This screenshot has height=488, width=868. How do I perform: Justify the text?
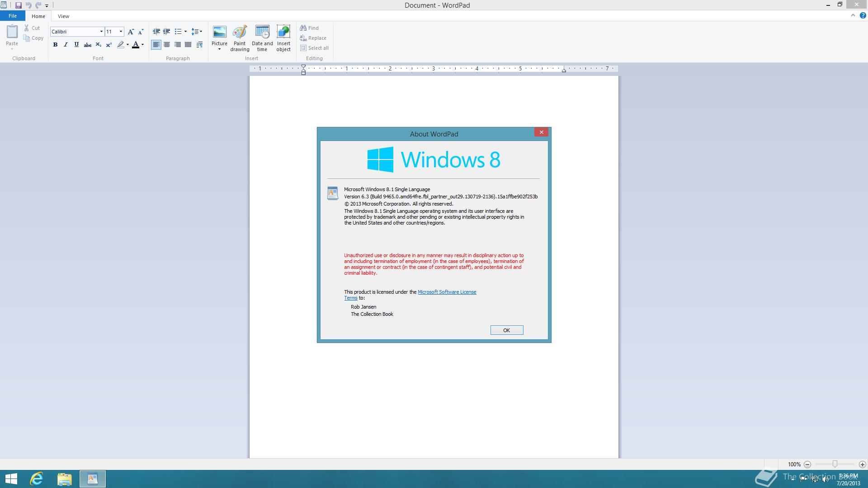pyautogui.click(x=188, y=45)
